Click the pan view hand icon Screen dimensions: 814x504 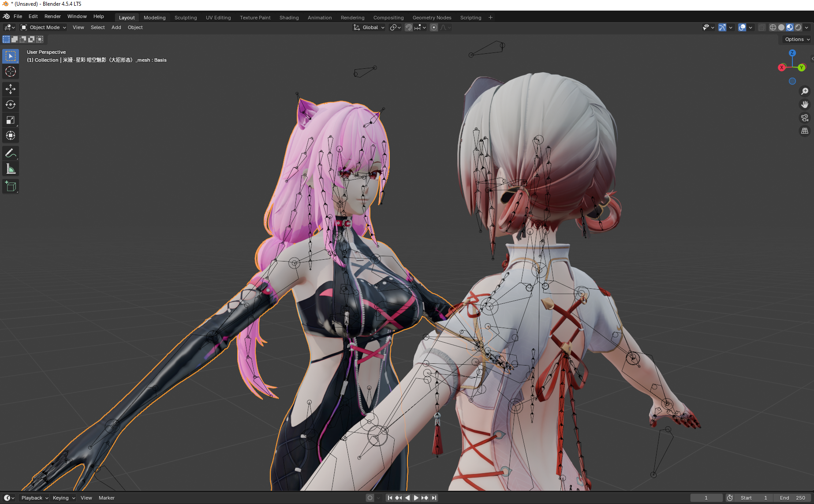805,105
